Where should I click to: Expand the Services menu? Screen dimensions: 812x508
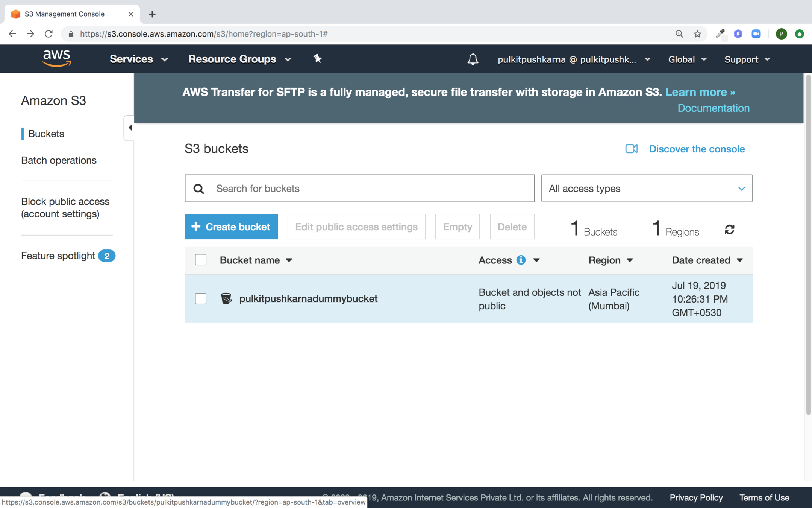point(138,59)
